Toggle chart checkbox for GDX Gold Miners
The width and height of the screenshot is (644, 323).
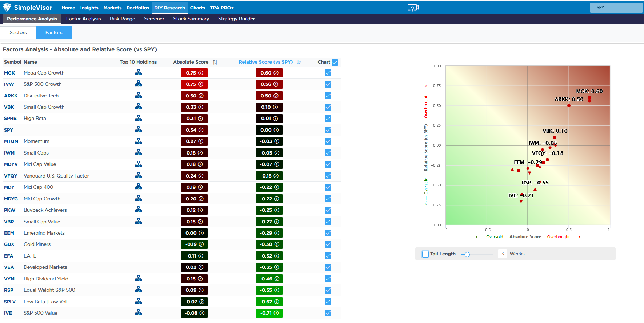click(x=328, y=244)
